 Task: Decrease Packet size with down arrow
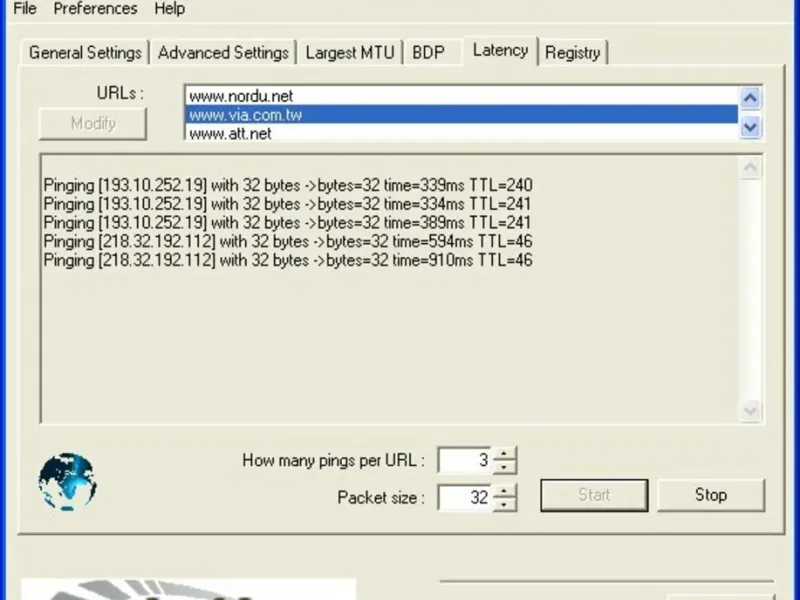[504, 504]
